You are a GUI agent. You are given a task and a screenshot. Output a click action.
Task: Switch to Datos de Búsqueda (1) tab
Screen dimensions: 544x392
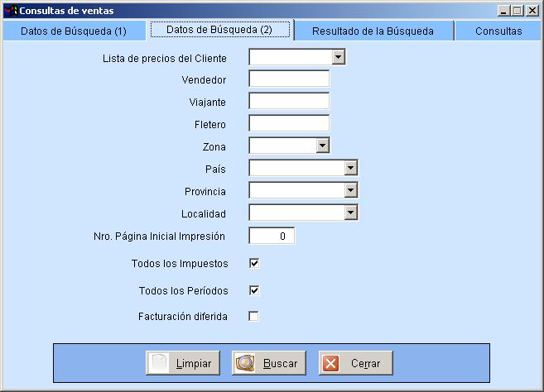[x=74, y=31]
